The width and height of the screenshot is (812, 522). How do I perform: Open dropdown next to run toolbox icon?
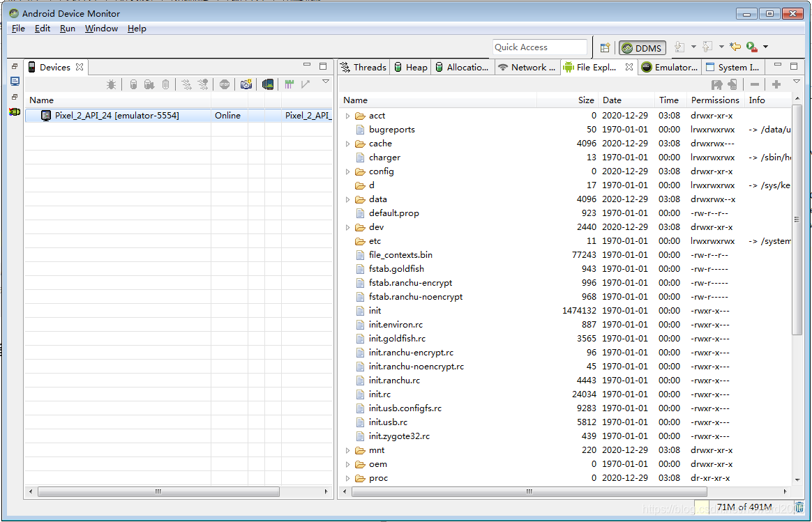[x=765, y=47]
